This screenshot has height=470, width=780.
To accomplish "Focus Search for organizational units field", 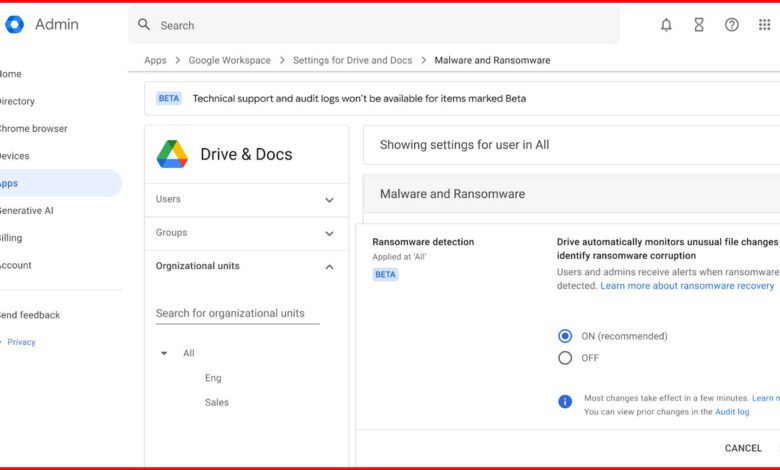I will click(237, 313).
